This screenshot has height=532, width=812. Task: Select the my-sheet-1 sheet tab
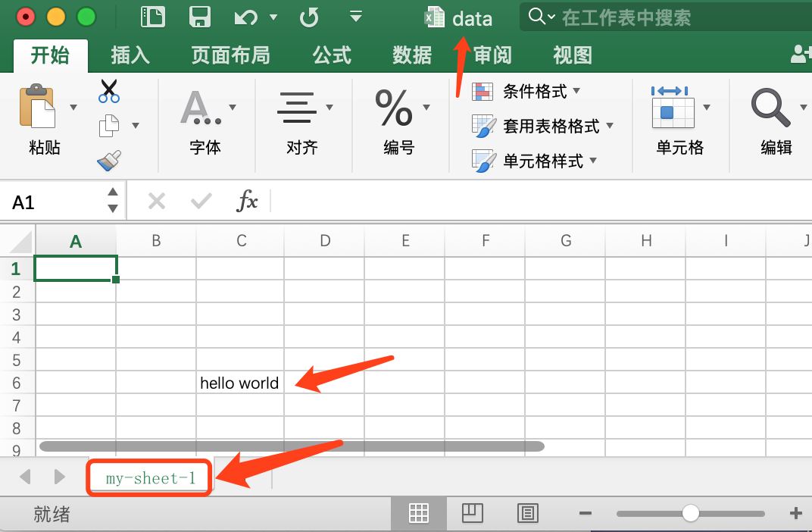150,478
